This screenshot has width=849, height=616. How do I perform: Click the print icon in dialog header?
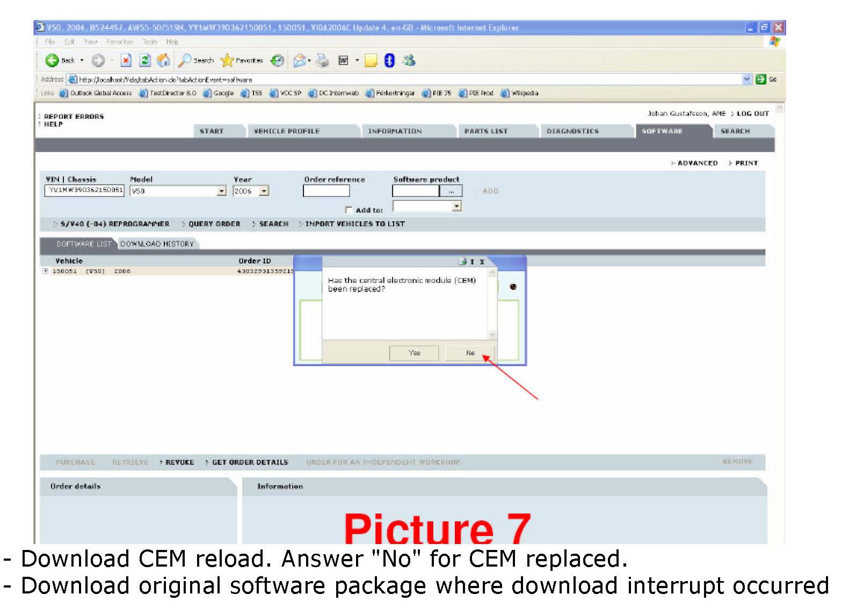click(x=462, y=262)
